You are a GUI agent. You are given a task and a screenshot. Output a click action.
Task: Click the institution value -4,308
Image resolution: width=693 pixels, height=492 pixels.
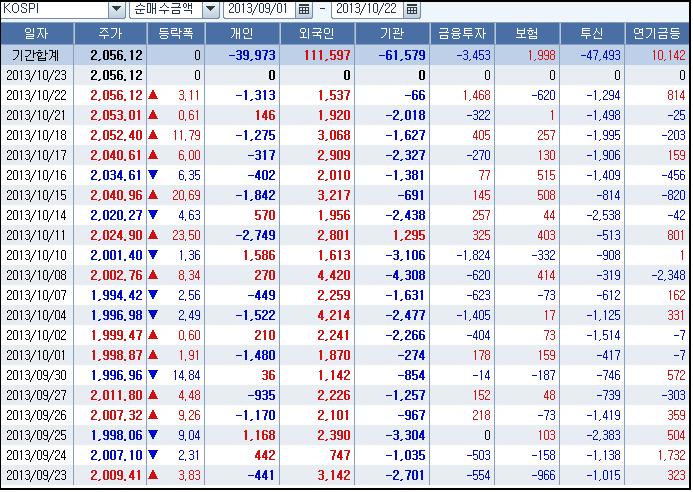[x=405, y=275]
